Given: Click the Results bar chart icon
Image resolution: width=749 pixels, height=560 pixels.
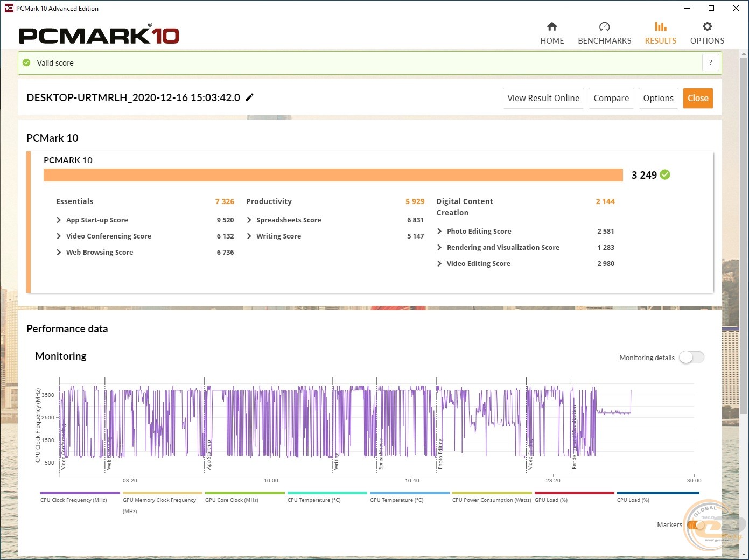Looking at the screenshot, I should 660,26.
